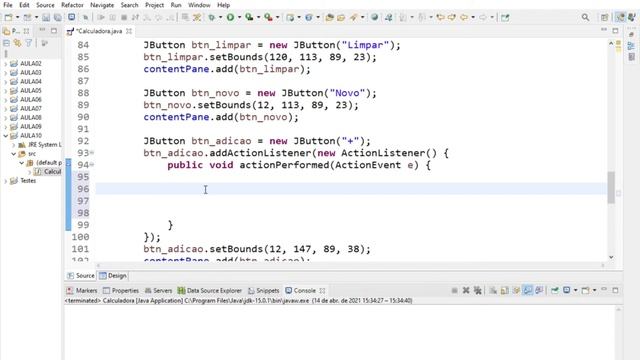
Task: Click the Search flashlight toolbar icon
Action: click(x=353, y=17)
